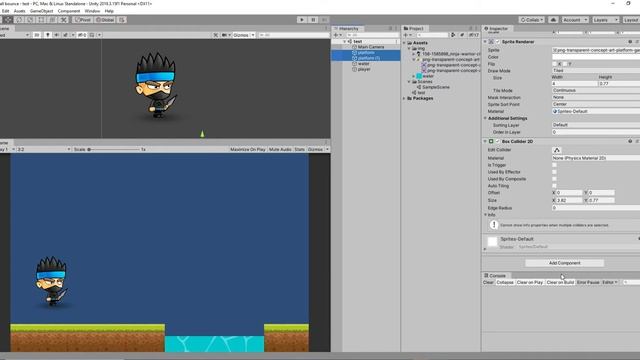Enable Used By Effector checkbox
This screenshot has width=640, height=360.
pos(554,172)
